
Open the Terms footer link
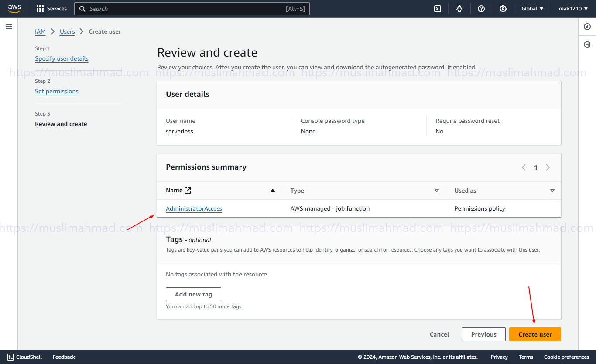(x=526, y=357)
